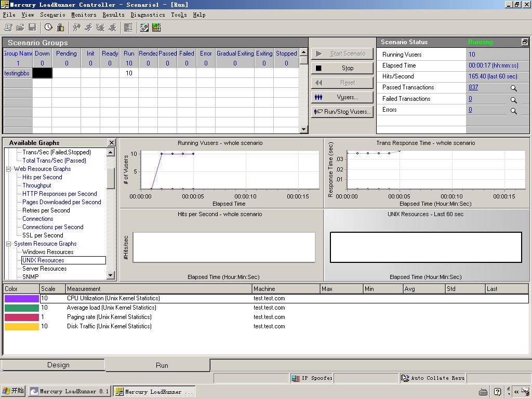Select the Run tab at the bottom
This screenshot has width=532, height=399.
157,365
